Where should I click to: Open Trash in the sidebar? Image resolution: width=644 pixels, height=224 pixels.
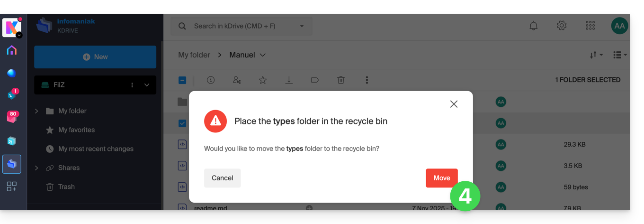(66, 187)
